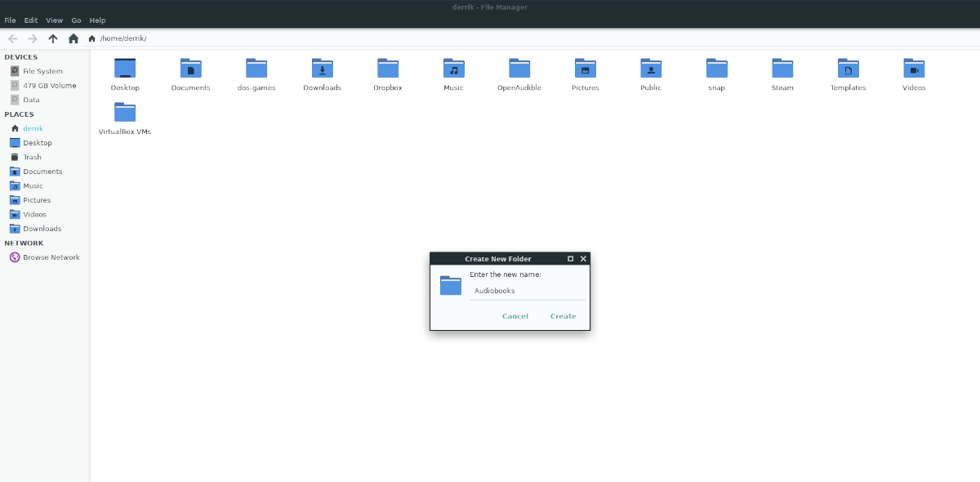This screenshot has height=482, width=980.
Task: Go forward with the right arrow button
Action: tap(33, 38)
